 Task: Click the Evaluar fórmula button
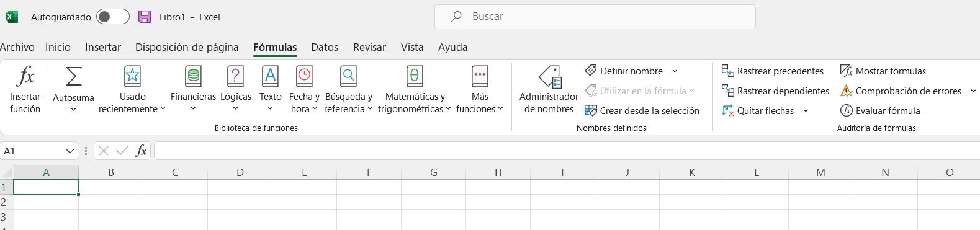click(880, 110)
